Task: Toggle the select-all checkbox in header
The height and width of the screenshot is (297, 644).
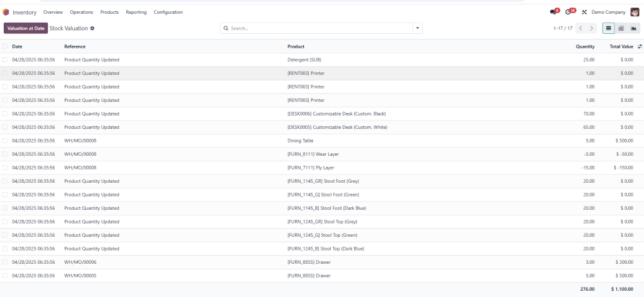Action: [5, 46]
